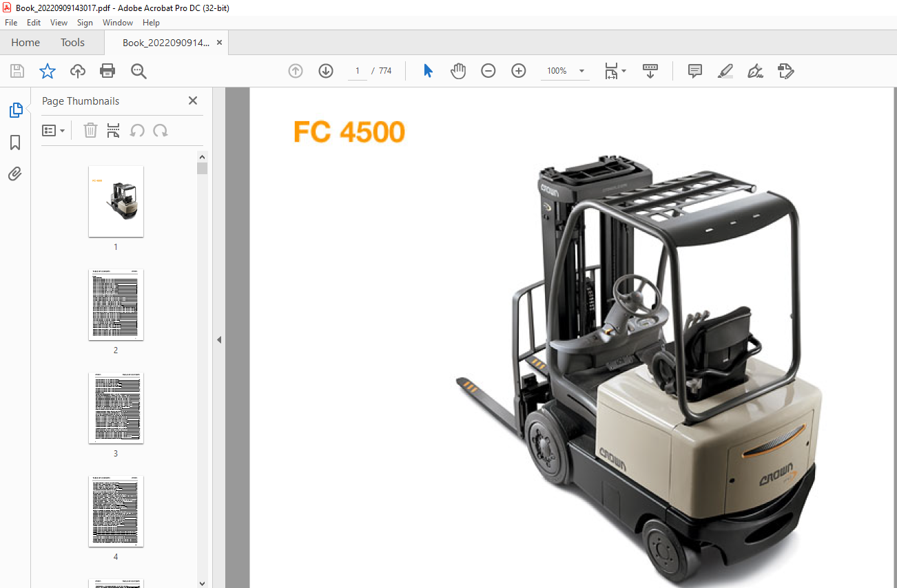Rotate pages clockwise icon
The width and height of the screenshot is (897, 588).
(x=161, y=130)
